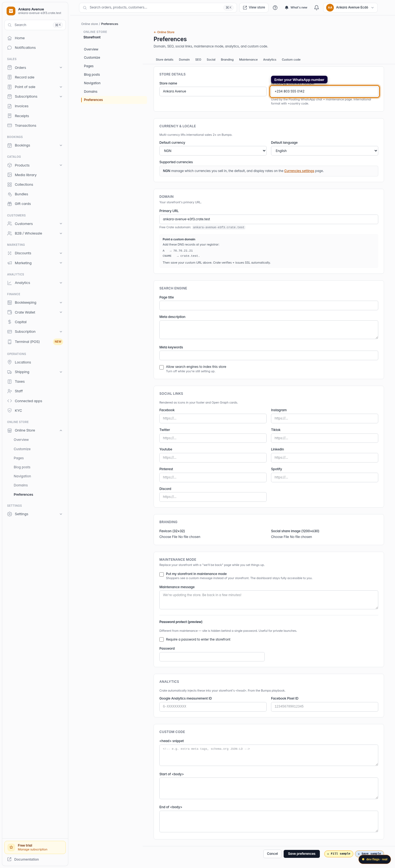Open the Default currency dropdown
The height and width of the screenshot is (868, 395).
213,151
